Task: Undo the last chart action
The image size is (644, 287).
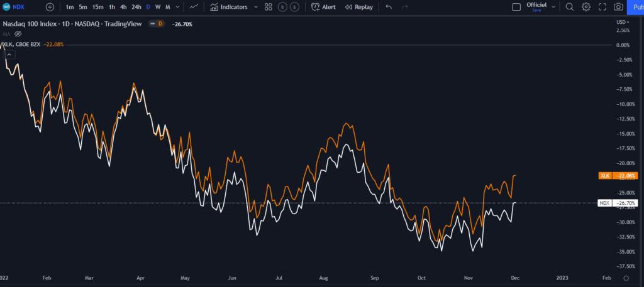Action: tap(389, 7)
